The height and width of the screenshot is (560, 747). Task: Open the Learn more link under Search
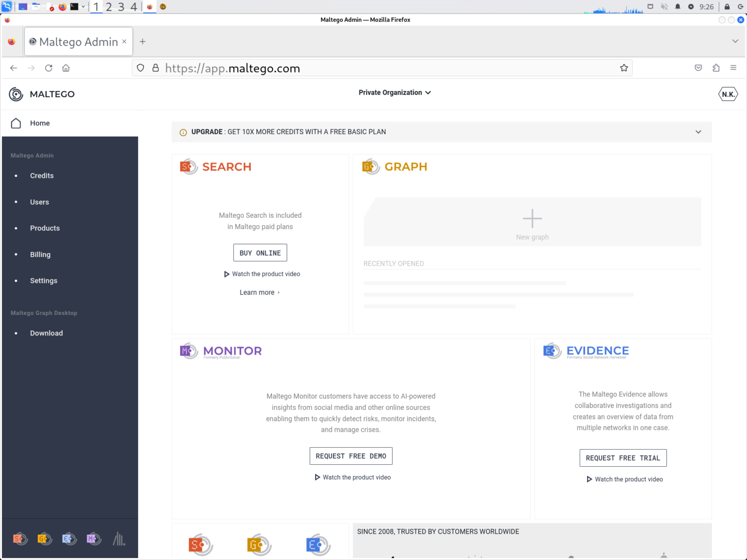260,292
